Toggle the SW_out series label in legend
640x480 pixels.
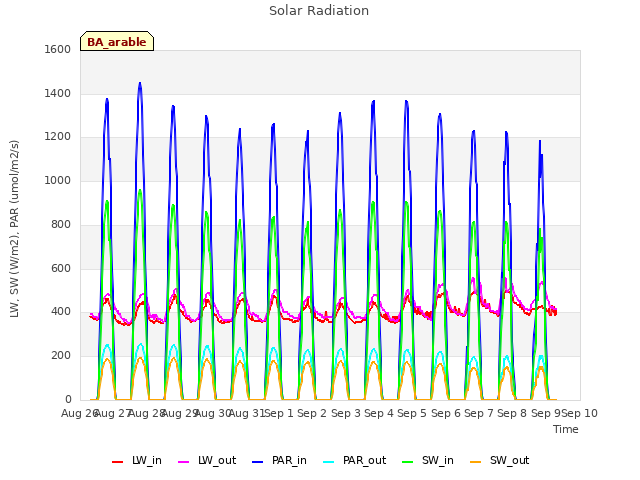point(509,461)
